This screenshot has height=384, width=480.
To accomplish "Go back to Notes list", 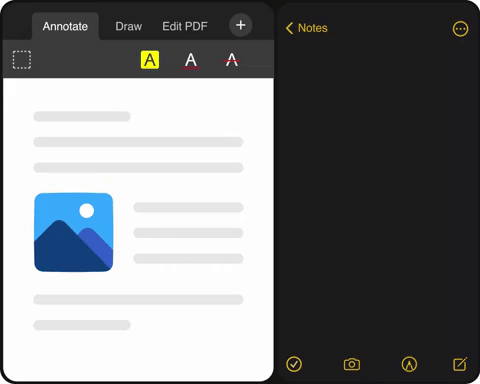I will tap(307, 28).
